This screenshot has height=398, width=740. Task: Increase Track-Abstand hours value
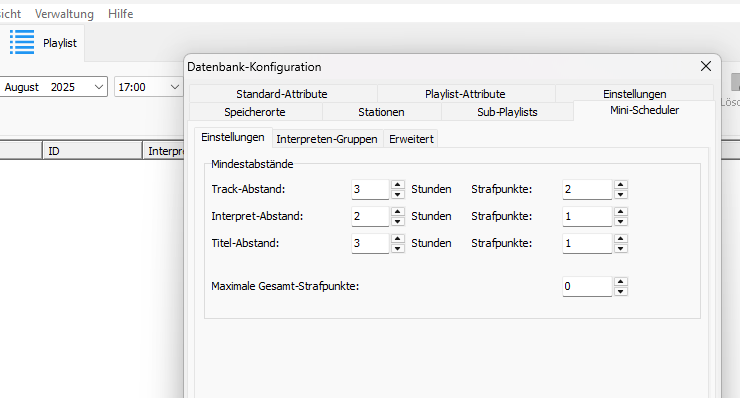click(x=397, y=185)
